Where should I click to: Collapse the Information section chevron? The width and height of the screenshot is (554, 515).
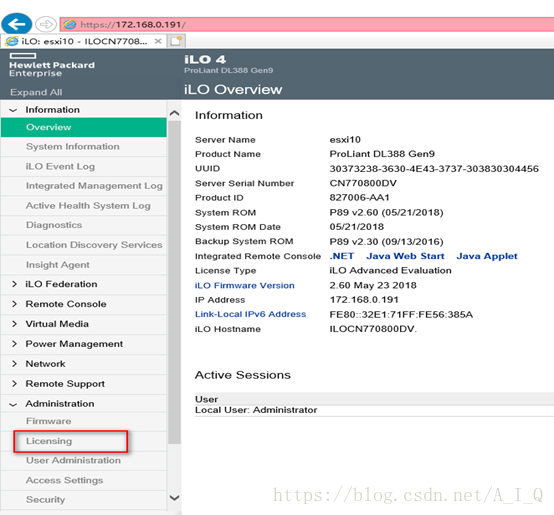point(13,110)
